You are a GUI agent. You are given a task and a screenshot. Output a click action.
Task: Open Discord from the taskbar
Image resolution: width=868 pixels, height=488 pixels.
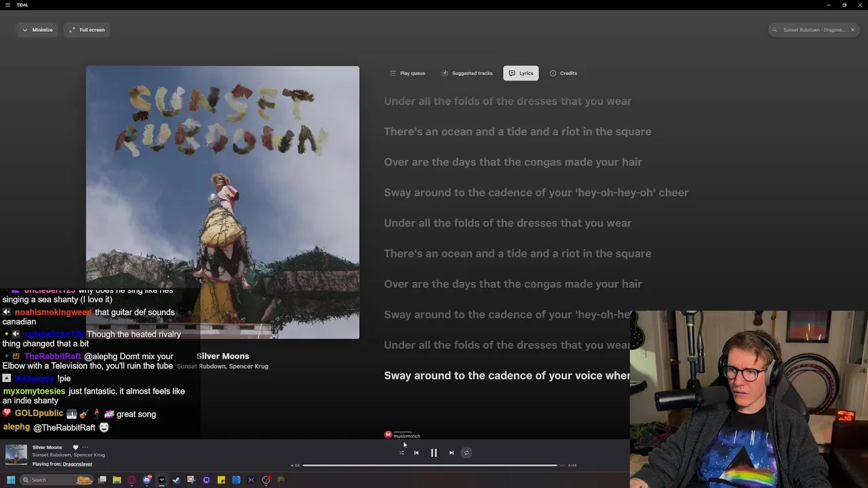pos(146,480)
